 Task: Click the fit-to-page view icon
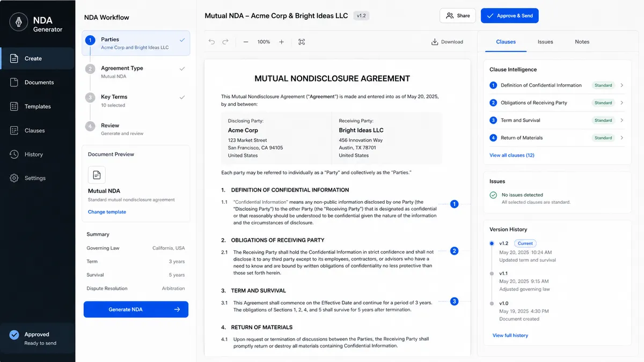click(302, 42)
